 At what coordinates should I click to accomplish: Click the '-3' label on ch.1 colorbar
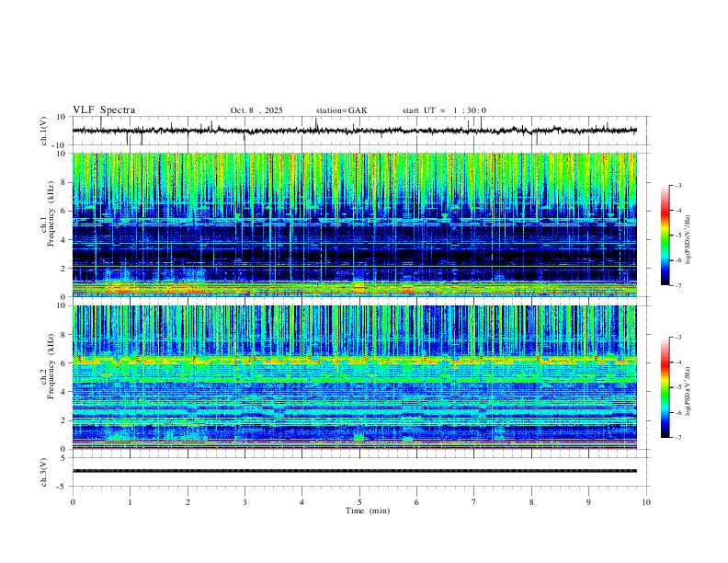[x=677, y=185]
